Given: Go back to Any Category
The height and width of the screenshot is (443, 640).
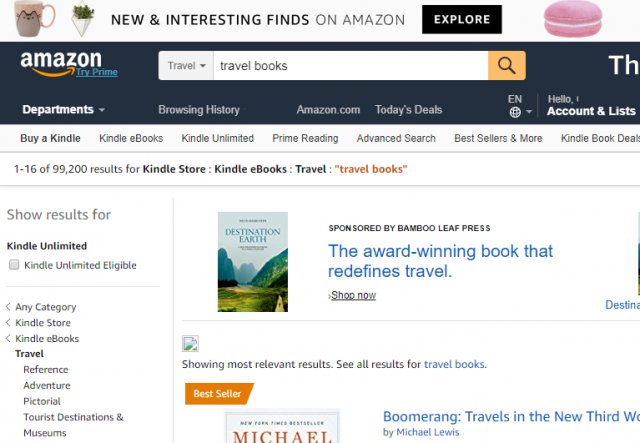Looking at the screenshot, I should [45, 307].
